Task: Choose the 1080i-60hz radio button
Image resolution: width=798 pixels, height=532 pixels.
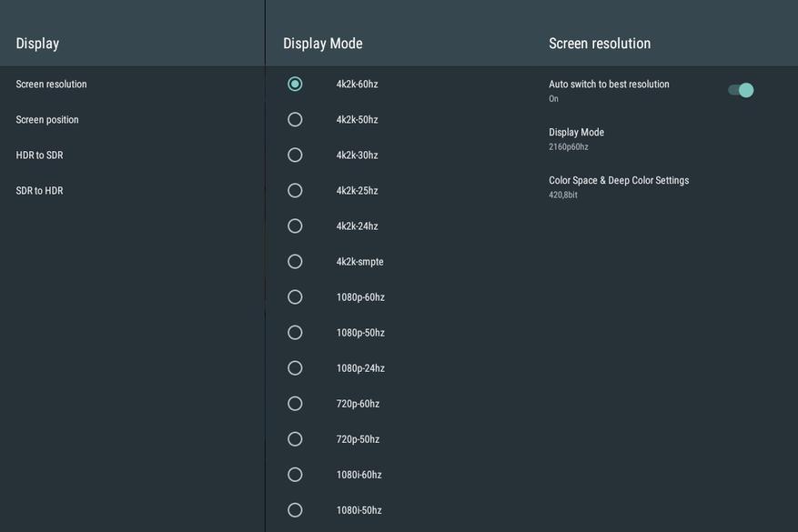Action: [x=295, y=475]
